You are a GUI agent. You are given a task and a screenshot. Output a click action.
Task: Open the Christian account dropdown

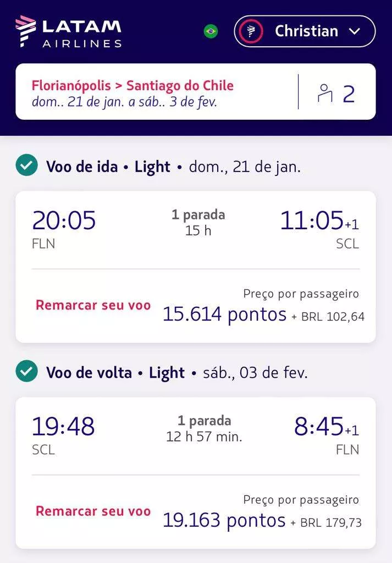pyautogui.click(x=306, y=31)
